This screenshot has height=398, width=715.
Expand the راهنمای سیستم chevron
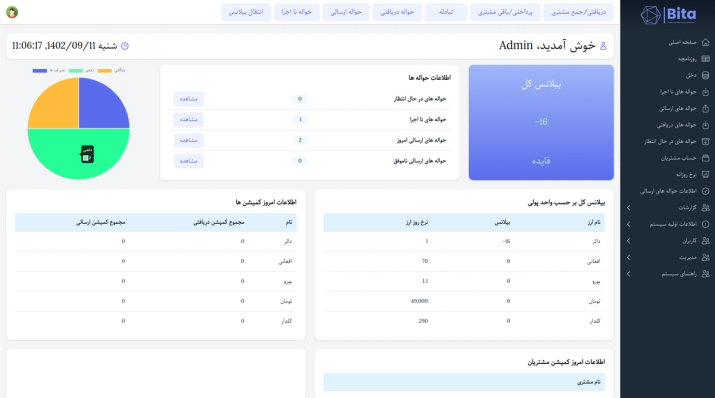coord(628,274)
